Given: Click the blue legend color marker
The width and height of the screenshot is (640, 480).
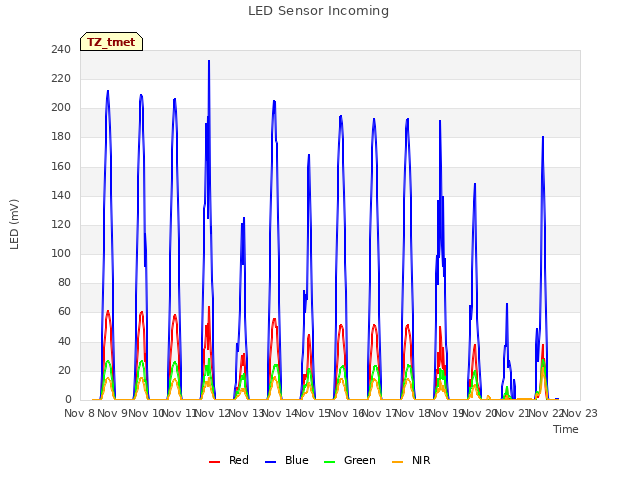Looking at the screenshot, I should (270, 462).
